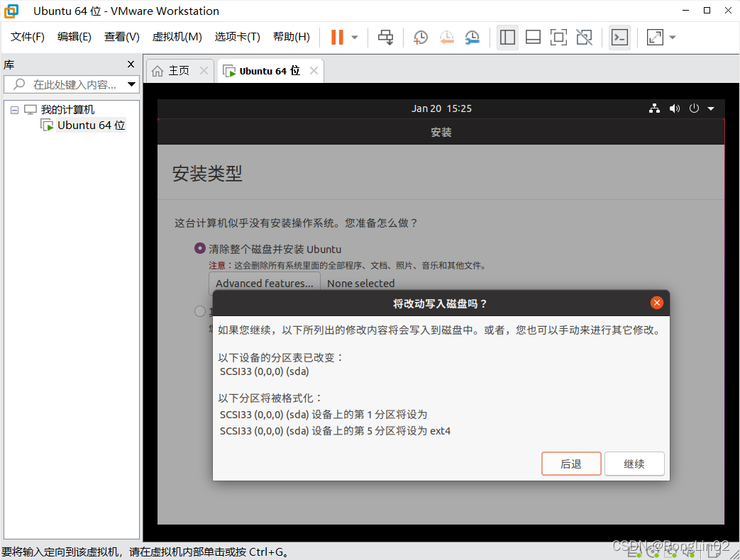740x560 pixels.
Task: Open the 查看(V) menu
Action: 122,37
